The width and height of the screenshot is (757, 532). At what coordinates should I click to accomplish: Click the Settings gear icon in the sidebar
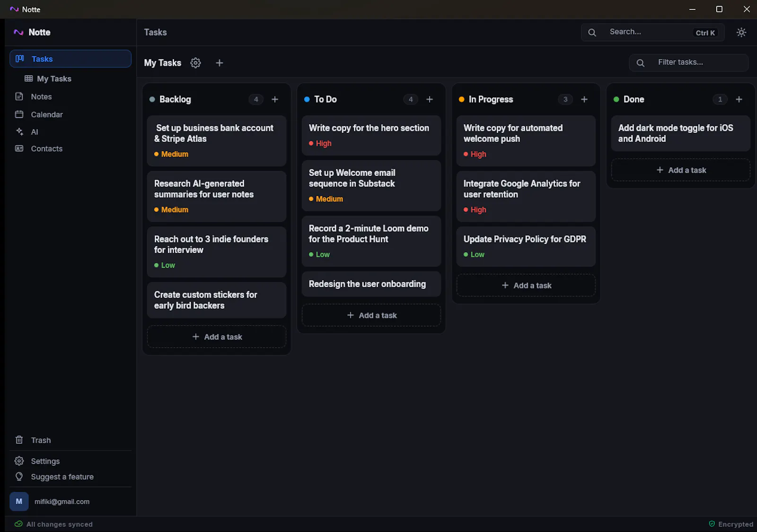pyautogui.click(x=19, y=461)
